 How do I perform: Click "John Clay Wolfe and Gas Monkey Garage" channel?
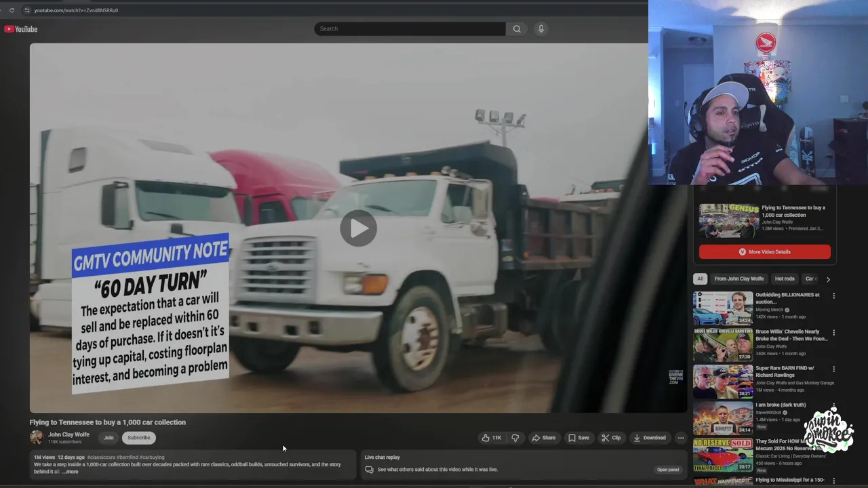[795, 383]
